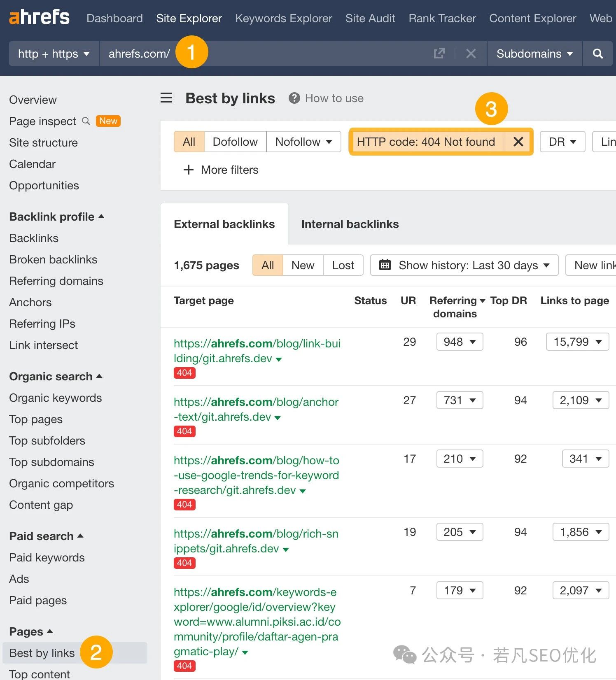Select the All link type filter

tap(189, 142)
